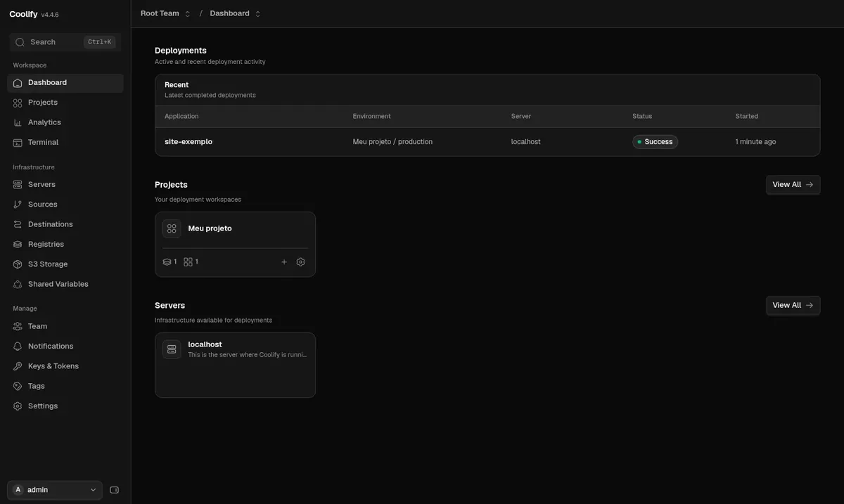844x504 pixels.
Task: Click the '1 minute ago' started cell
Action: [x=755, y=142]
